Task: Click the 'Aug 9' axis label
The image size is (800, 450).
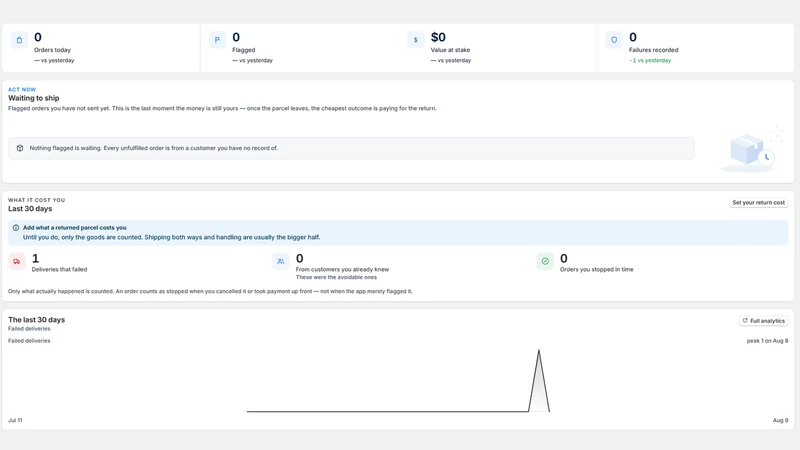Action: click(x=780, y=420)
